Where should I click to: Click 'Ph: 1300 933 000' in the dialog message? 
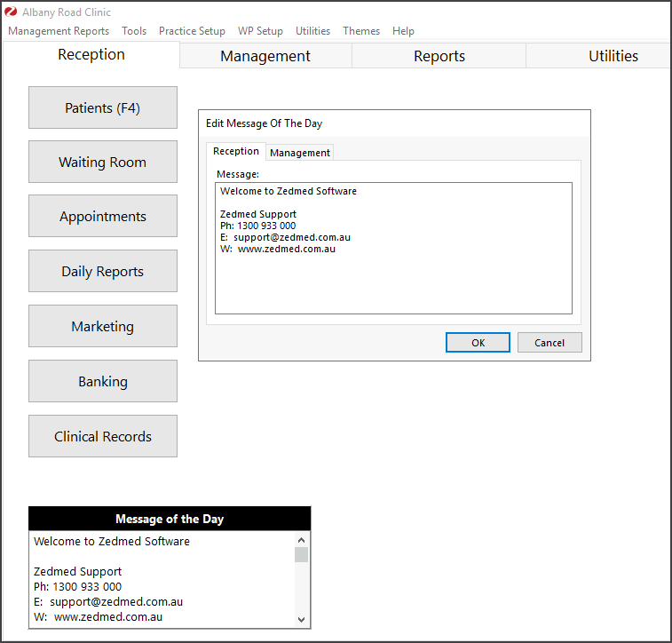point(258,226)
